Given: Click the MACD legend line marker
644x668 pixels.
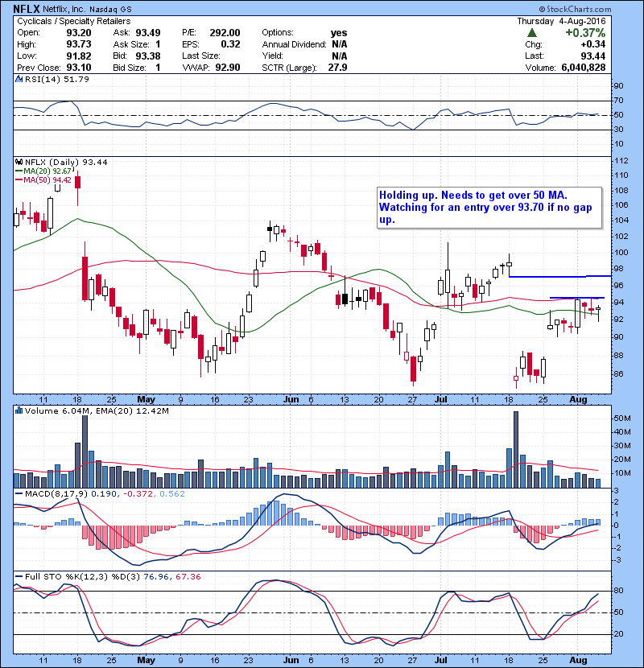Looking at the screenshot, I should 19,494.
